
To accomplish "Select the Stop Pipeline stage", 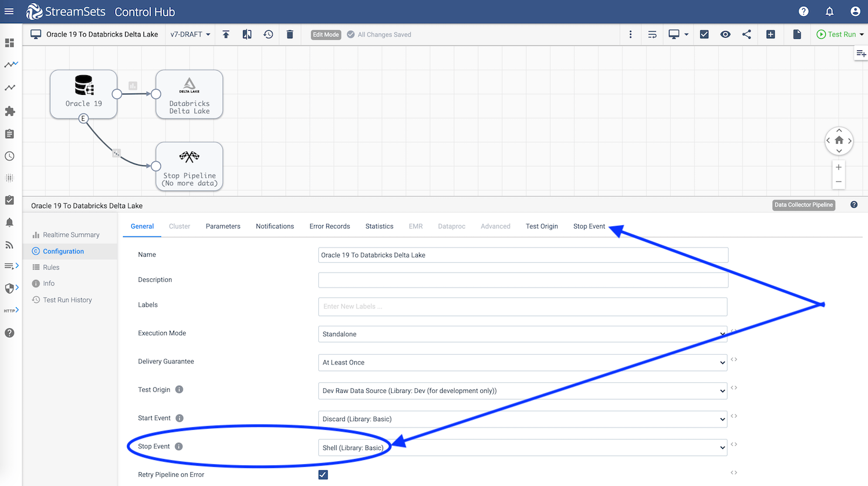I will tap(189, 166).
